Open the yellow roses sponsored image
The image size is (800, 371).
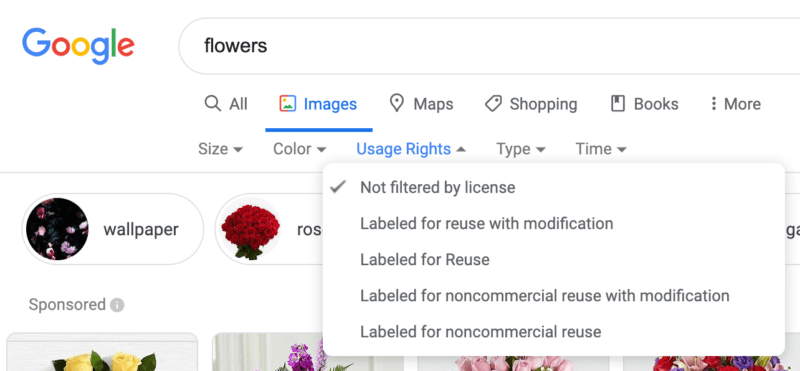coord(102,352)
